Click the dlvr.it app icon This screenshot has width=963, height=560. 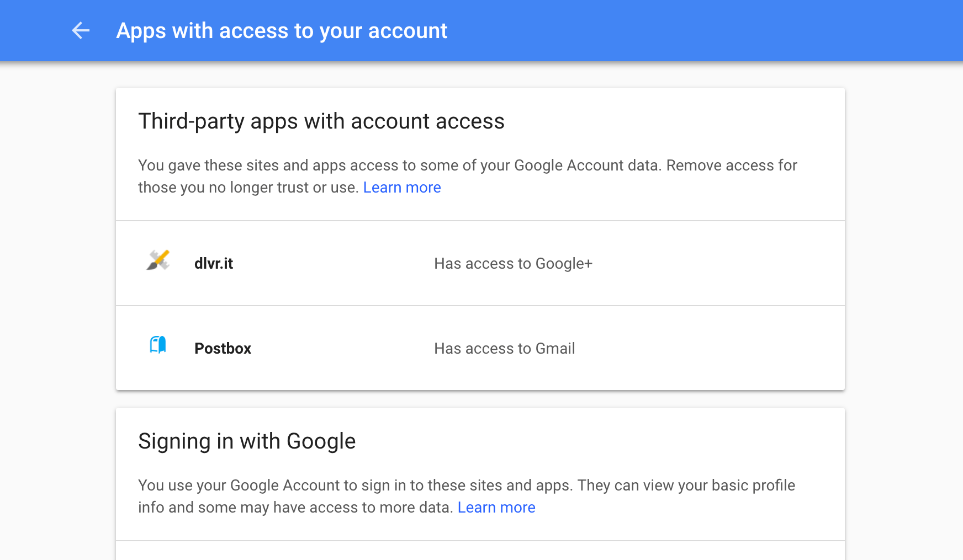pos(158,260)
